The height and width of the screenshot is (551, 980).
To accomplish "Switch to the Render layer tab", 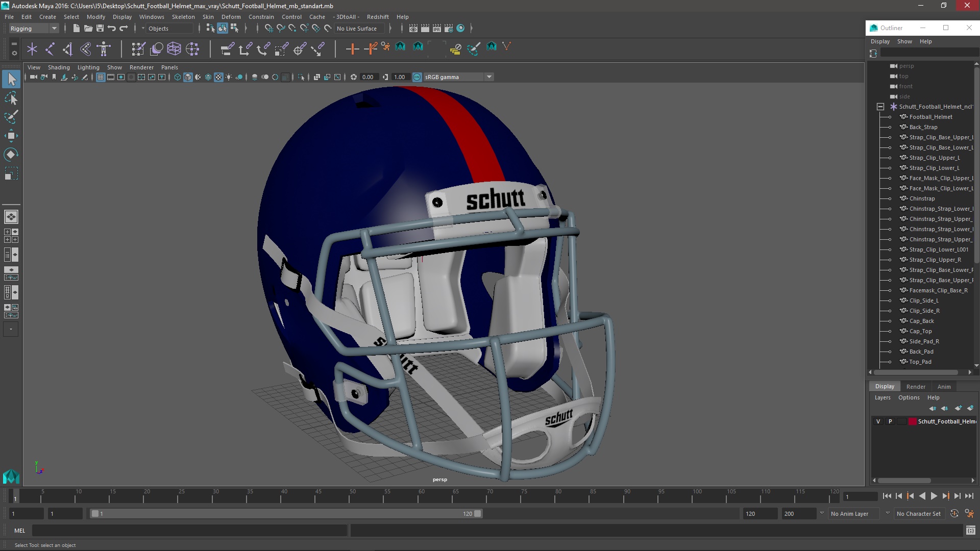I will [x=916, y=387].
